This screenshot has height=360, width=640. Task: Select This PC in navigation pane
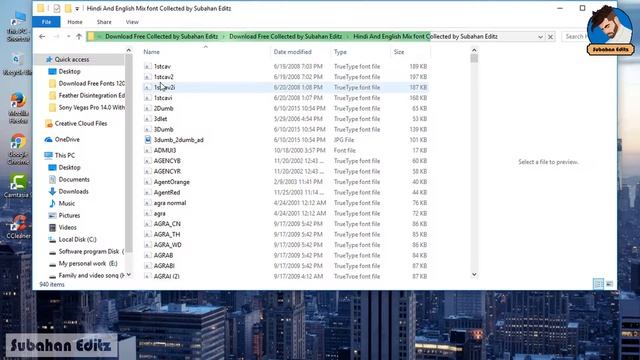tap(60, 156)
